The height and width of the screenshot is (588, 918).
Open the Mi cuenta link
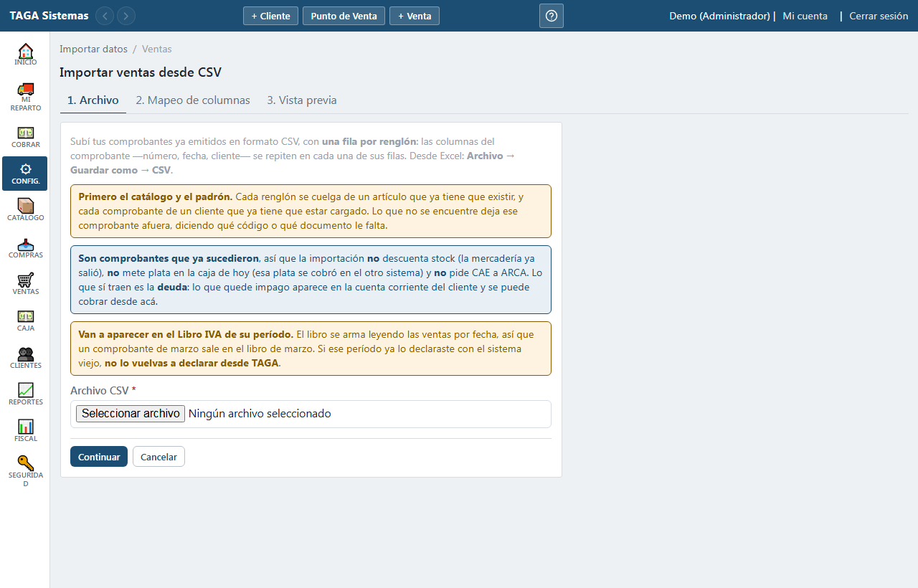click(805, 16)
